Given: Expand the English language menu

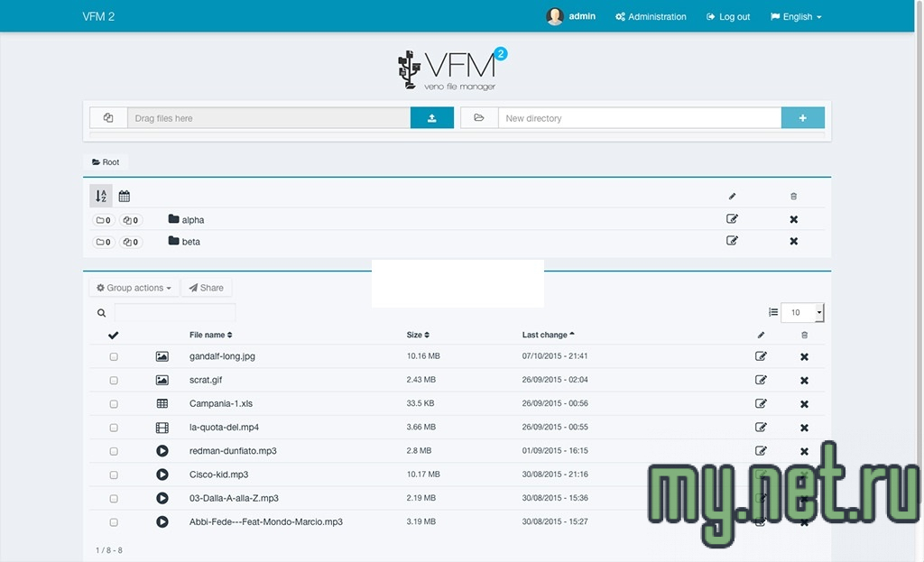Looking at the screenshot, I should (796, 16).
